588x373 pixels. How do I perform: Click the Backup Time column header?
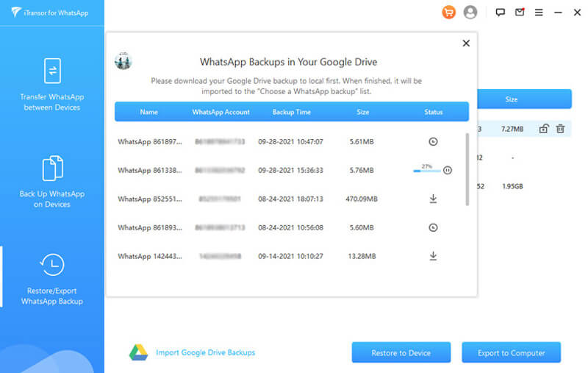pyautogui.click(x=291, y=112)
